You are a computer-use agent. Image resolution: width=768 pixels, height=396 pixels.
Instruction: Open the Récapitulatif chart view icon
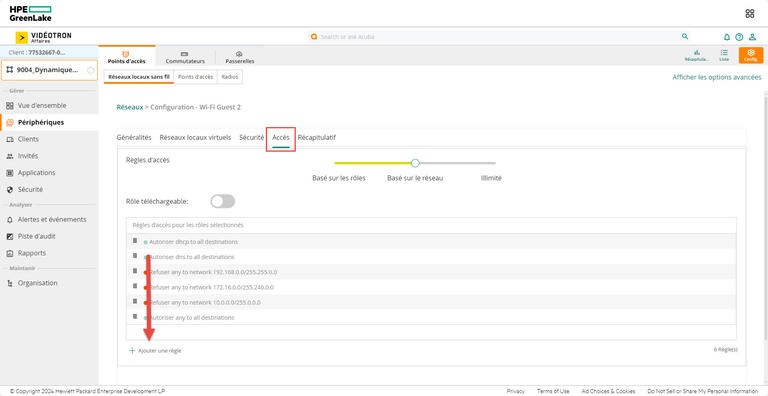point(697,55)
